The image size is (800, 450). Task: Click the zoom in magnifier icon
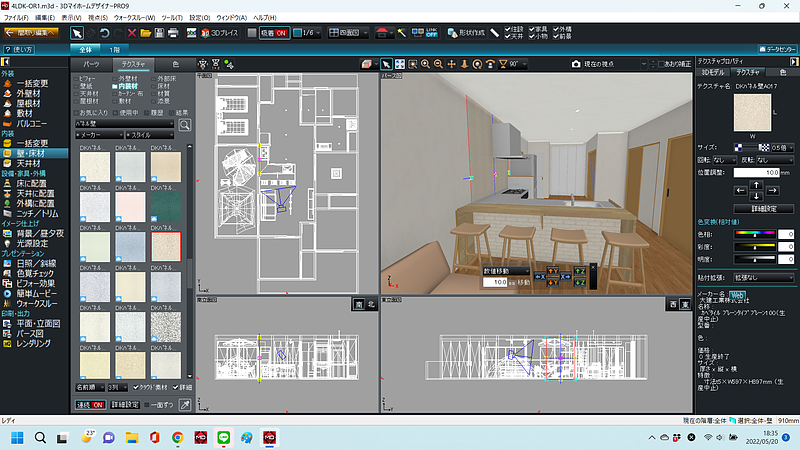coord(424,64)
